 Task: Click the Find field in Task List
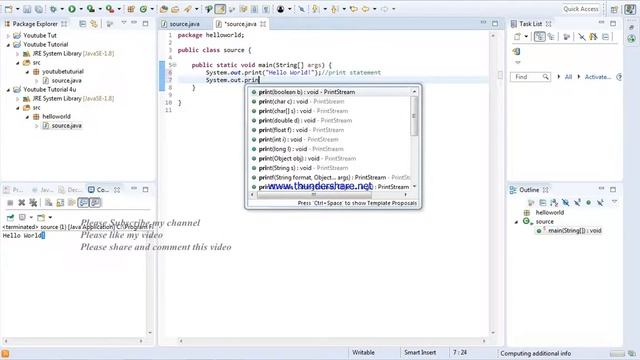530,77
